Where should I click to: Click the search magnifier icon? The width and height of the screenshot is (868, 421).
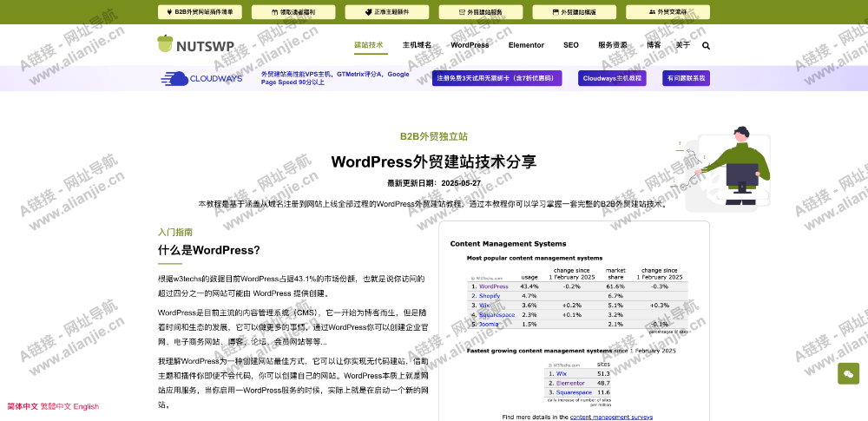pos(706,45)
